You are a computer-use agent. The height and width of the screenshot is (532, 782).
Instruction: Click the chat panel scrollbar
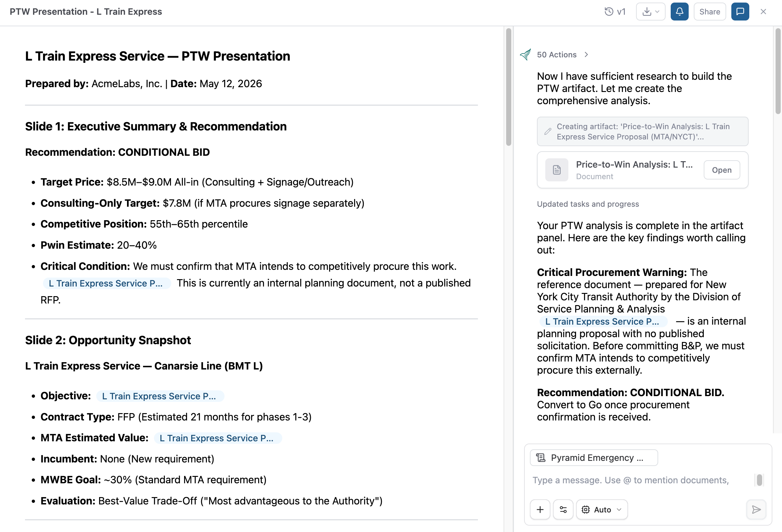click(x=778, y=72)
